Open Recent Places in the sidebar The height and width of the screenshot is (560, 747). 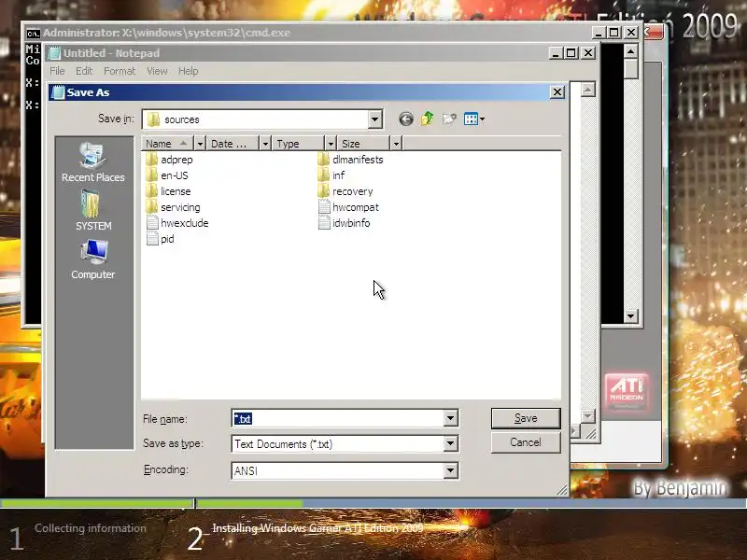tap(92, 161)
